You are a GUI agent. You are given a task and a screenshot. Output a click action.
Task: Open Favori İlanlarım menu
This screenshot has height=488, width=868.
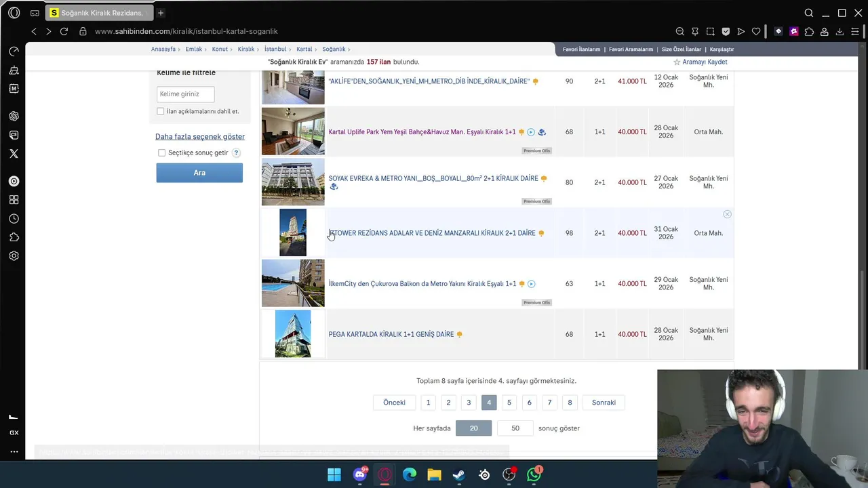coord(581,49)
